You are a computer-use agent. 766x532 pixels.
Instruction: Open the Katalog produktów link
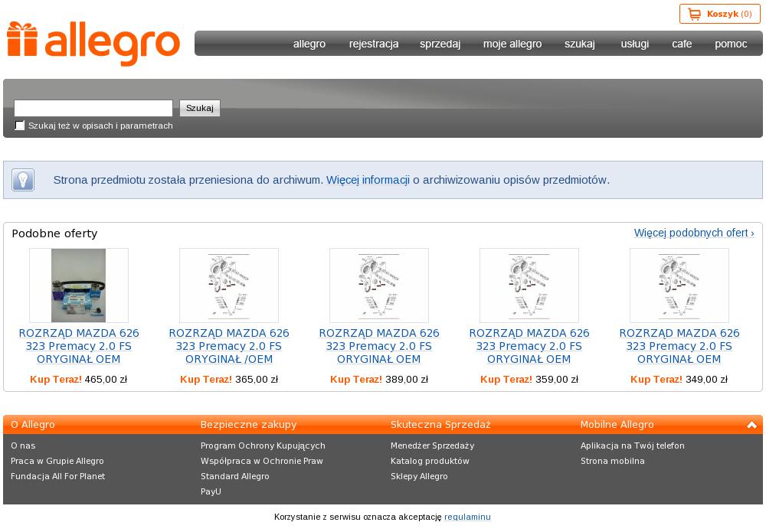[430, 461]
